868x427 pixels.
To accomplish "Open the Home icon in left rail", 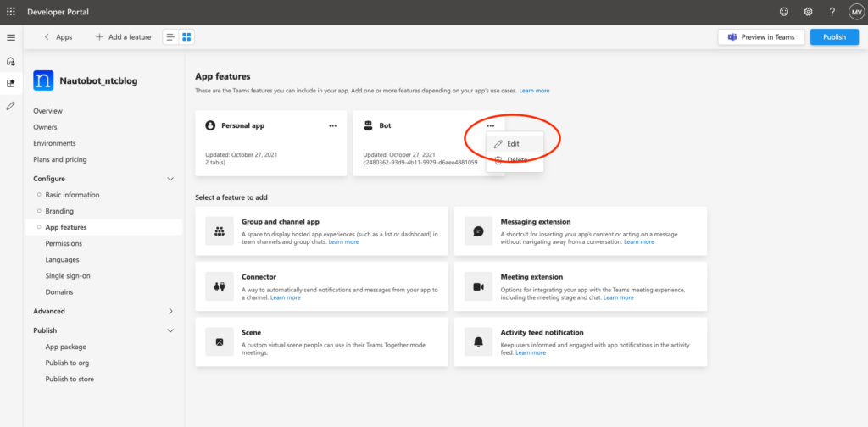I will 11,61.
